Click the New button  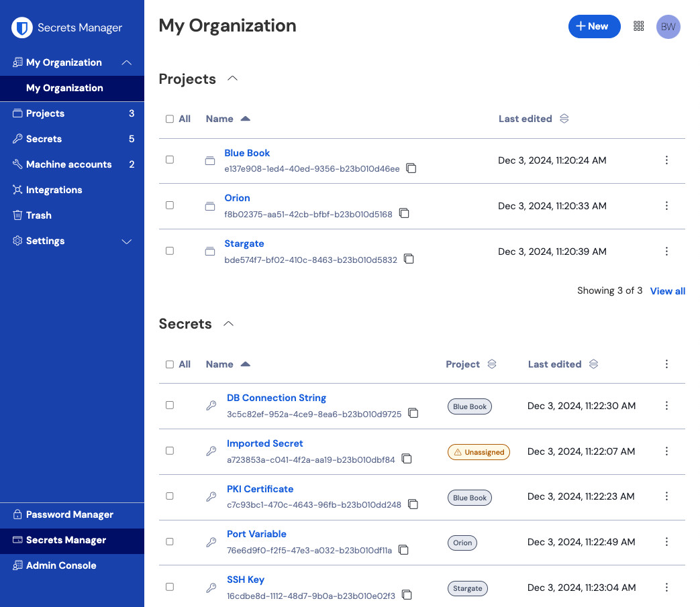tap(594, 26)
